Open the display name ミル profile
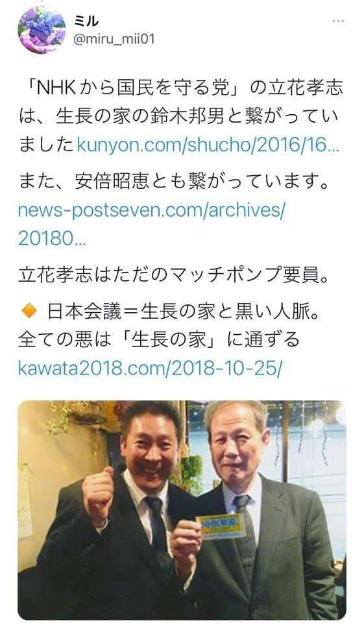The image size is (364, 623). (86, 21)
